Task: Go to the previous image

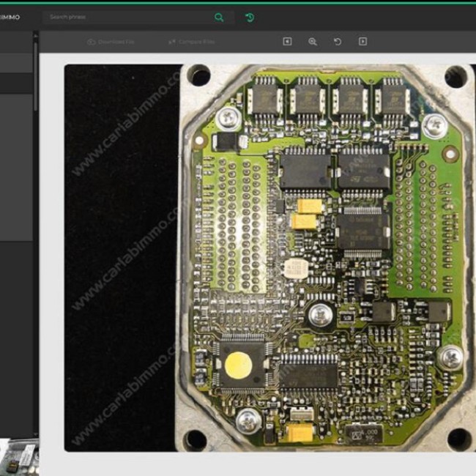Action: pos(287,42)
